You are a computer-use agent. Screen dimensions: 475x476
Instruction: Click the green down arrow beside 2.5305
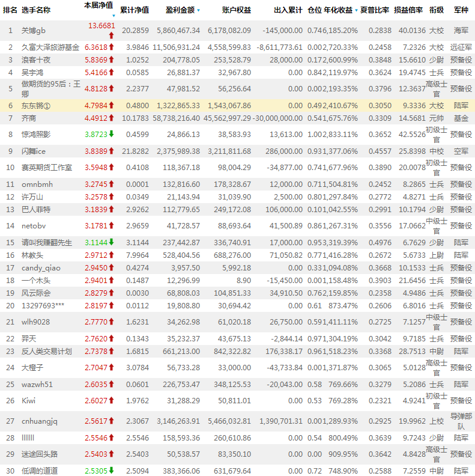pos(111,471)
